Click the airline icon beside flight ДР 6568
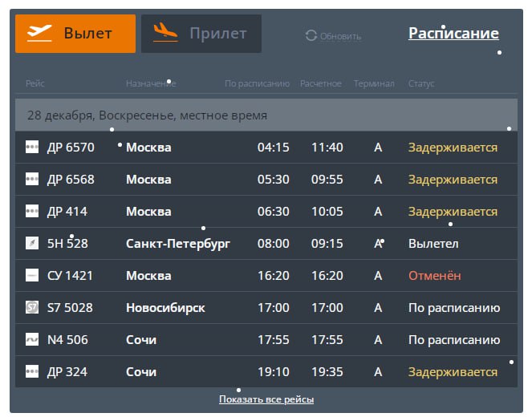 click(x=32, y=179)
